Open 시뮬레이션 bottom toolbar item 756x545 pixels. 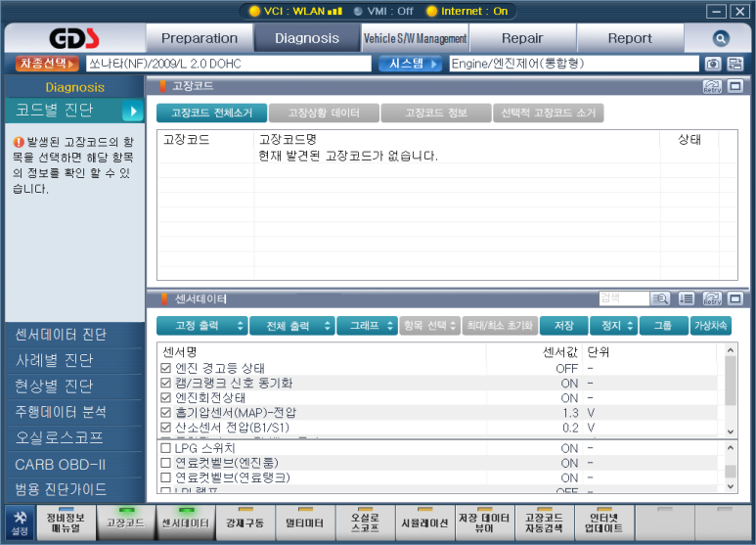(424, 522)
